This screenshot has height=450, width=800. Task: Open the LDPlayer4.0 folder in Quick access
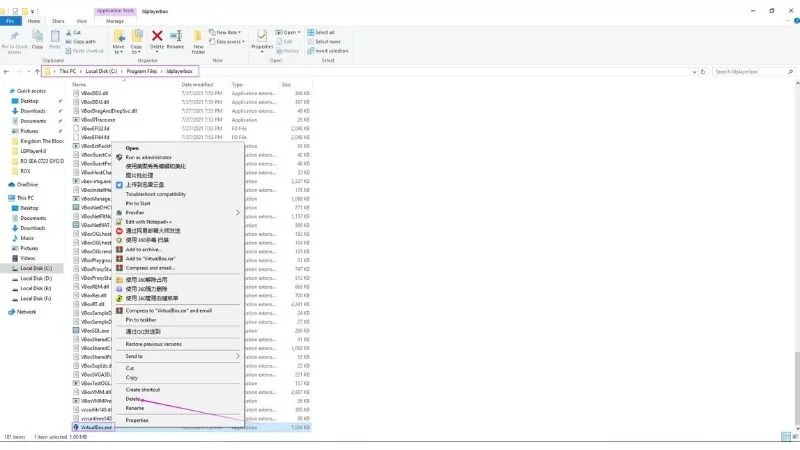point(33,151)
